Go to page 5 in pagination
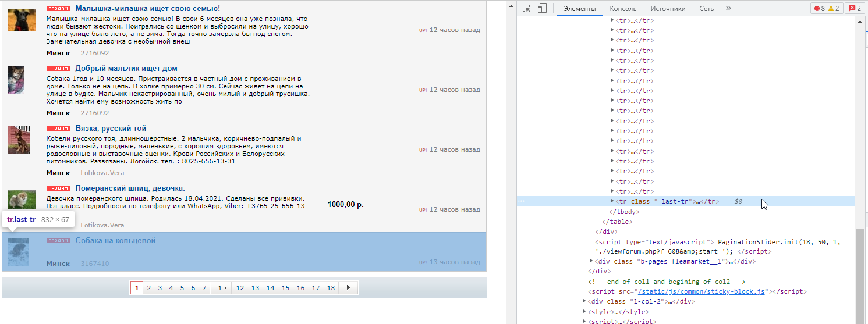Viewport: 868px width, 324px height. point(182,288)
